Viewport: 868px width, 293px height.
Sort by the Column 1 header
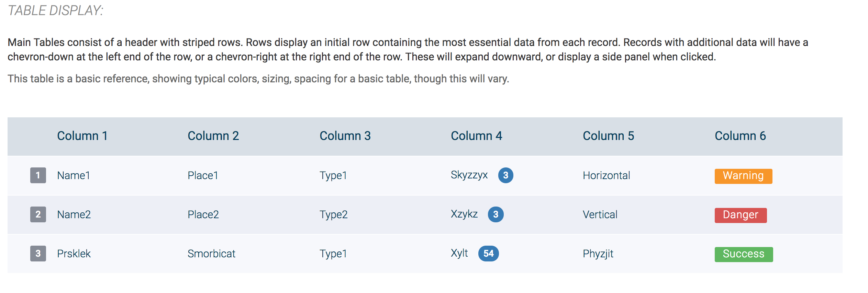82,136
